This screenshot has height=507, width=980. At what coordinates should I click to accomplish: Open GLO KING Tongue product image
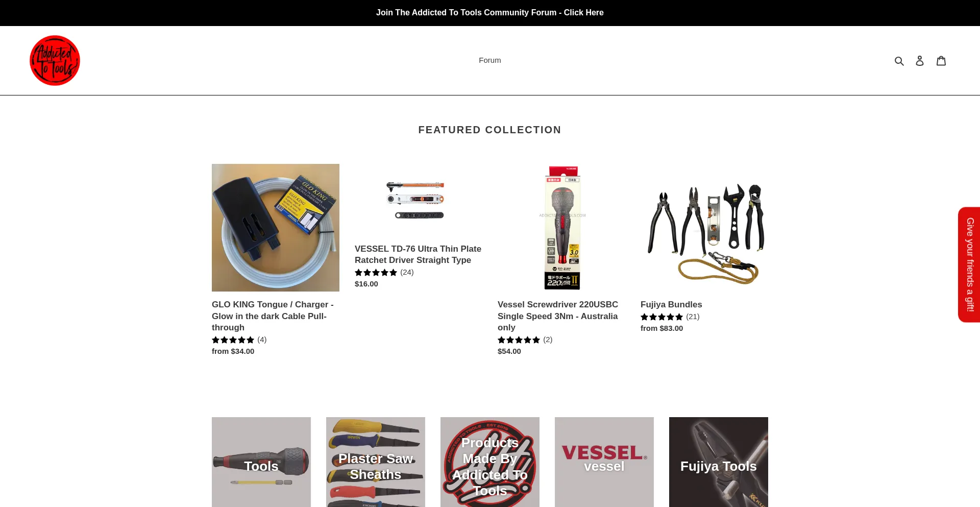[275, 228]
